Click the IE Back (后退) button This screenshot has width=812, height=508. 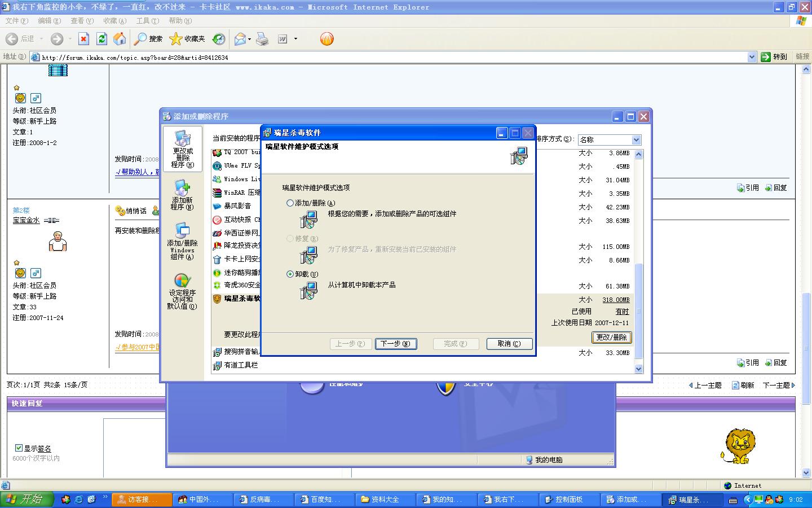(x=20, y=39)
